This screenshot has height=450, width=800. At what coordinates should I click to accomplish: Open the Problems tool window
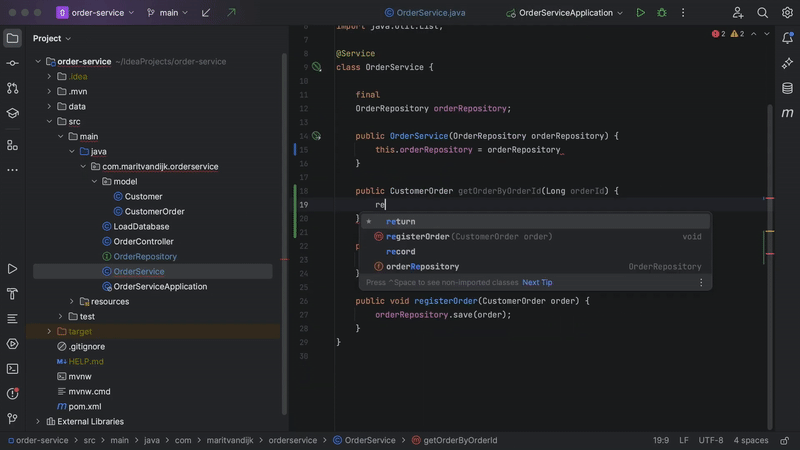tap(12, 394)
